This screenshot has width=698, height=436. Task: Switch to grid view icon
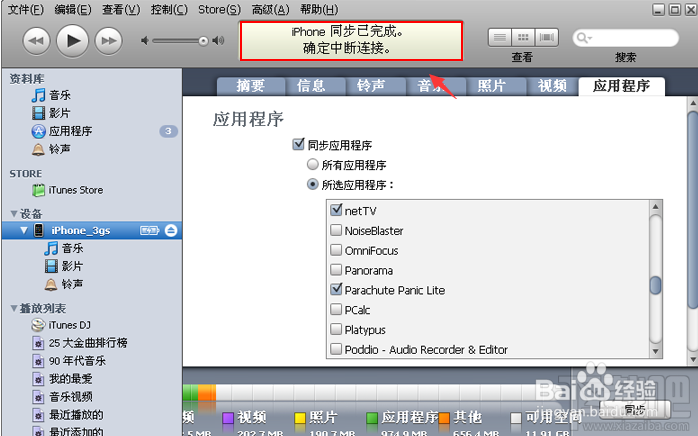(x=523, y=38)
